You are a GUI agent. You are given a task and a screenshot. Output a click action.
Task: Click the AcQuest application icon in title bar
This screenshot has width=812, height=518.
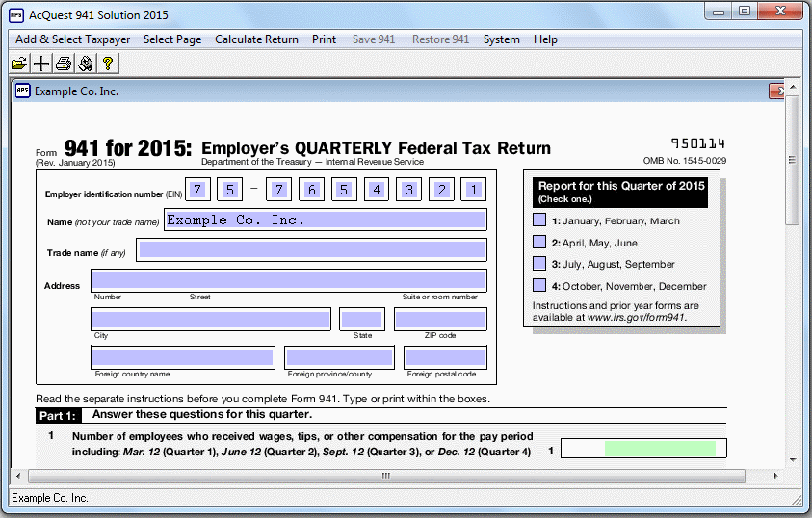point(16,15)
